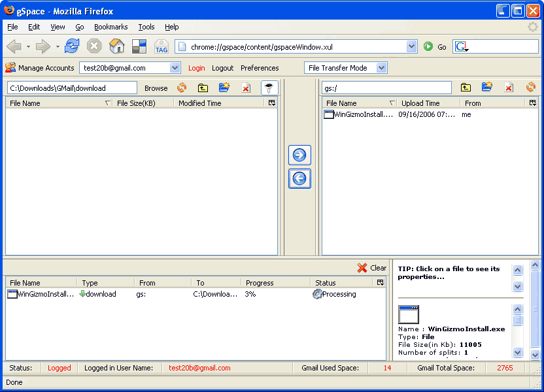Delete selected file in local pane
This screenshot has height=392, width=544.
tap(246, 88)
